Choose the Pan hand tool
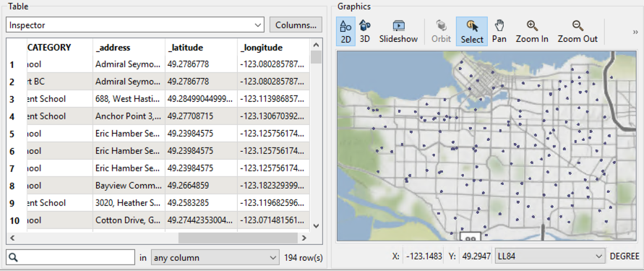This screenshot has height=271, width=644. (499, 31)
